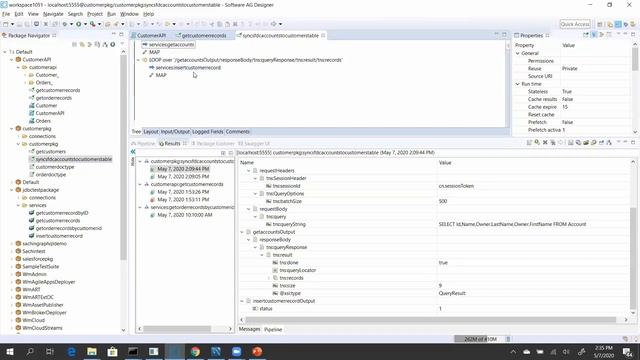The height and width of the screenshot is (360, 640).
Task: Click the green Run icon in toolbar
Action: (78, 24)
